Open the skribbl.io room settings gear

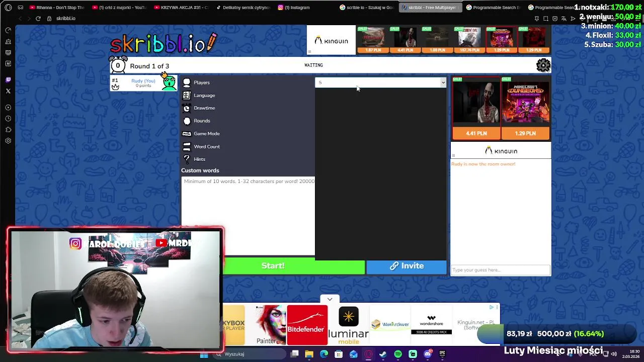(x=543, y=65)
